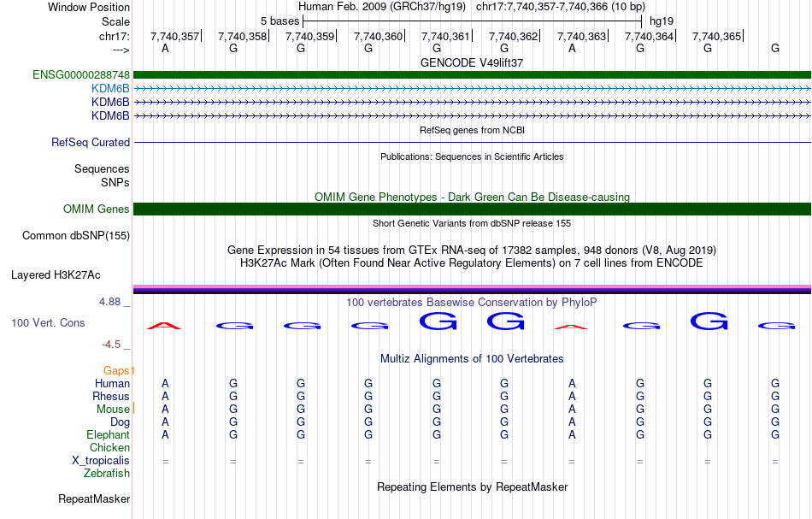Click the Zebrafish species row label
This screenshot has width=812, height=519.
pyautogui.click(x=107, y=474)
